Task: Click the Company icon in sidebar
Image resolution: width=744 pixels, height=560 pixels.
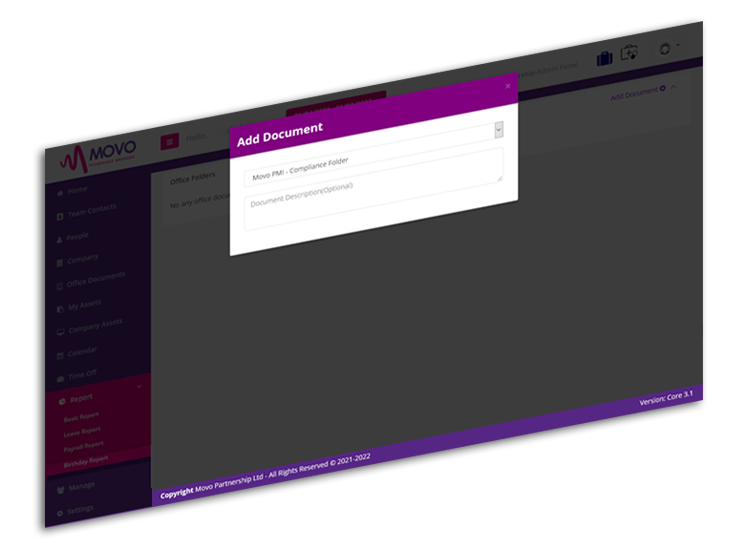Action: (x=59, y=262)
